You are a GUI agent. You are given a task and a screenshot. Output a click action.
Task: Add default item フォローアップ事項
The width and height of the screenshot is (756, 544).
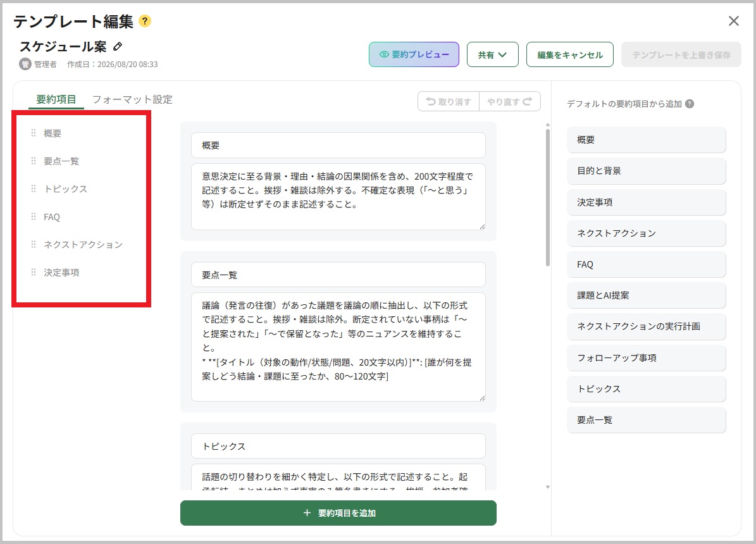coord(646,357)
